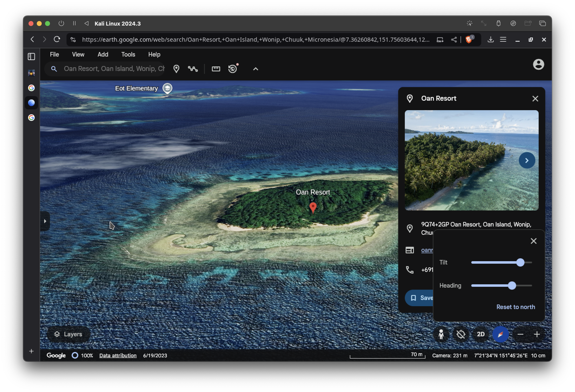
Task: Click the 6/19/2023 imagery date
Action: click(155, 355)
